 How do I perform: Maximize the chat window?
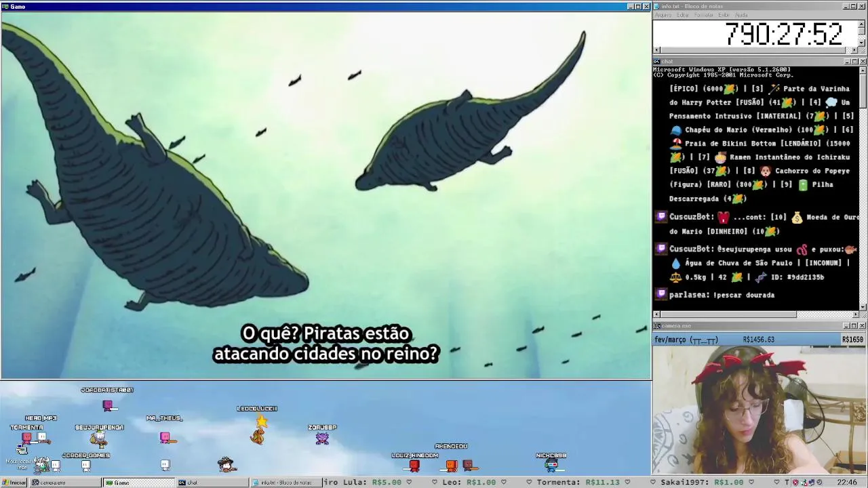[854, 62]
